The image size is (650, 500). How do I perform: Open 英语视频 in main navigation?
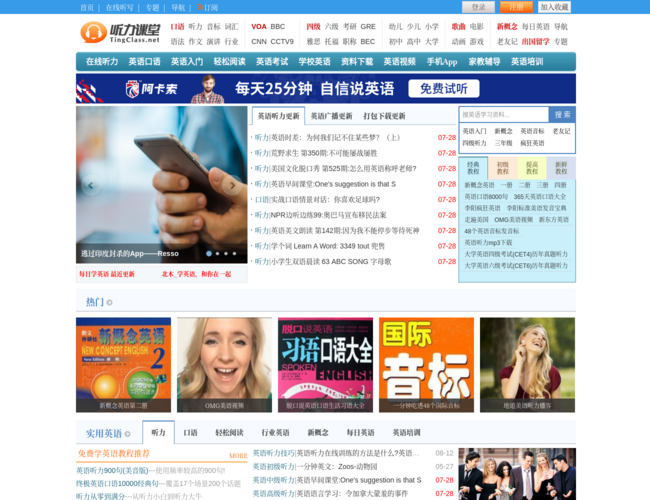pyautogui.click(x=400, y=62)
